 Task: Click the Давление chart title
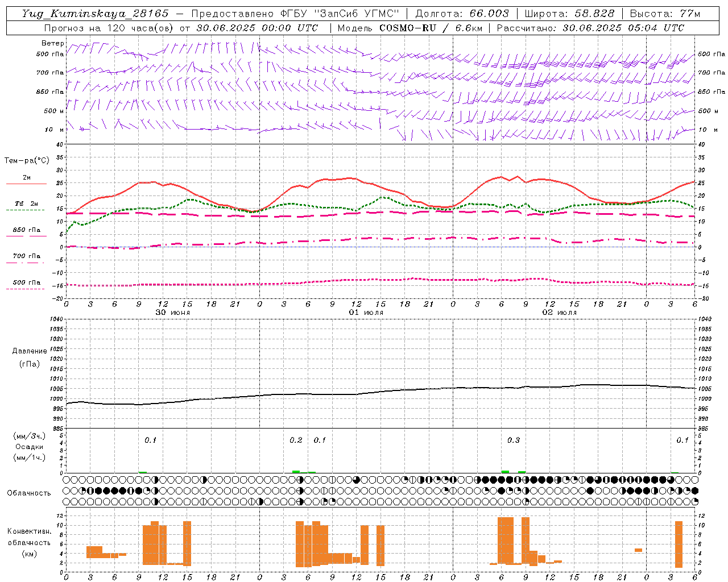30,351
